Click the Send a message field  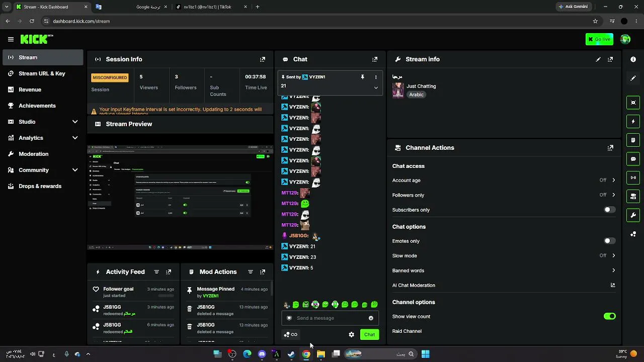click(330, 318)
